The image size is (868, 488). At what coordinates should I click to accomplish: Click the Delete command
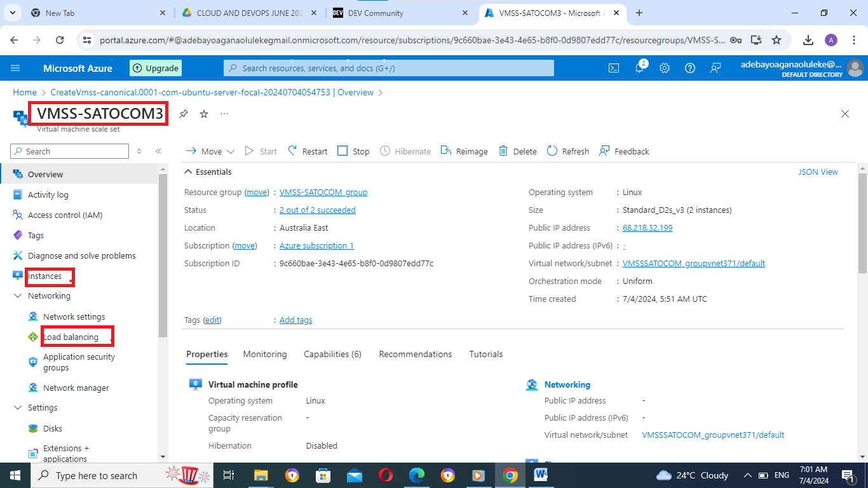518,151
